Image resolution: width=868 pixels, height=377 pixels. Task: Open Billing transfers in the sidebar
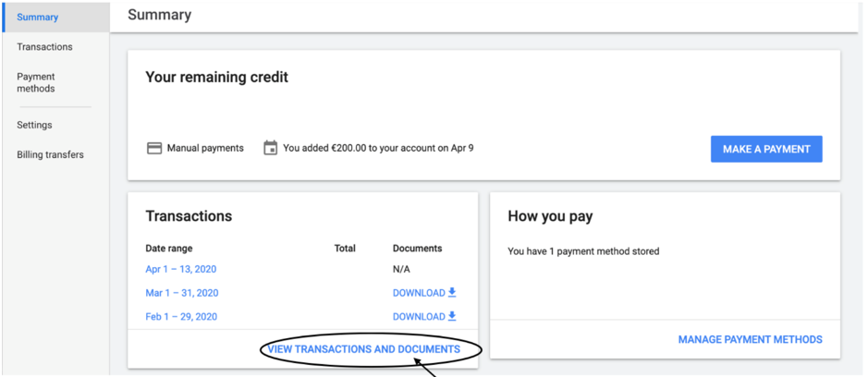click(x=50, y=155)
